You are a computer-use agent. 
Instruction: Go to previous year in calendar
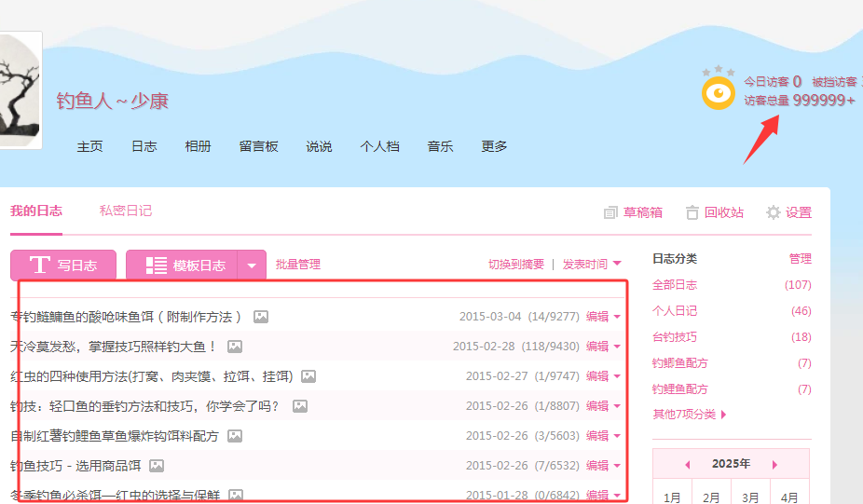688,464
